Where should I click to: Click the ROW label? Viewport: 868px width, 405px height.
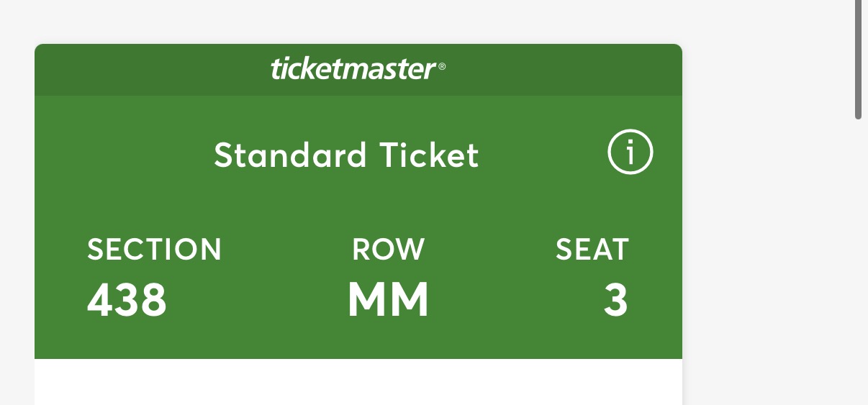[388, 250]
